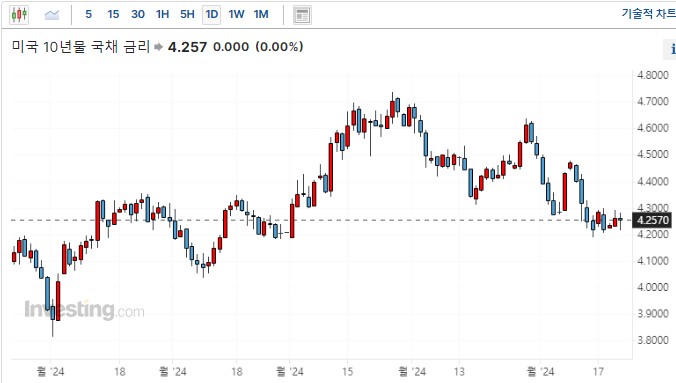Click the arrow icon beside the quote
The image size is (676, 383).
pos(158,47)
